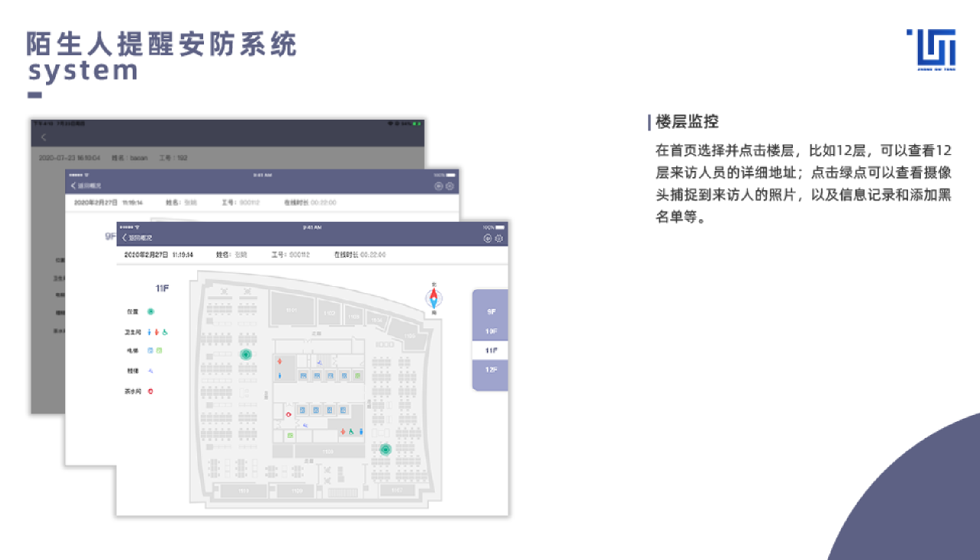Click the 100% battery indicator in the front window
This screenshot has width=980, height=560.
tap(494, 228)
